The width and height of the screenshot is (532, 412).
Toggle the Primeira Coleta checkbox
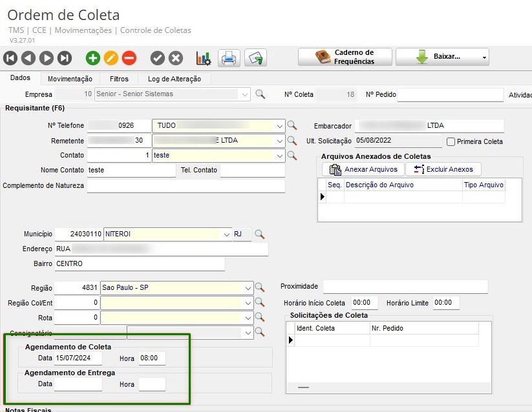pos(451,141)
